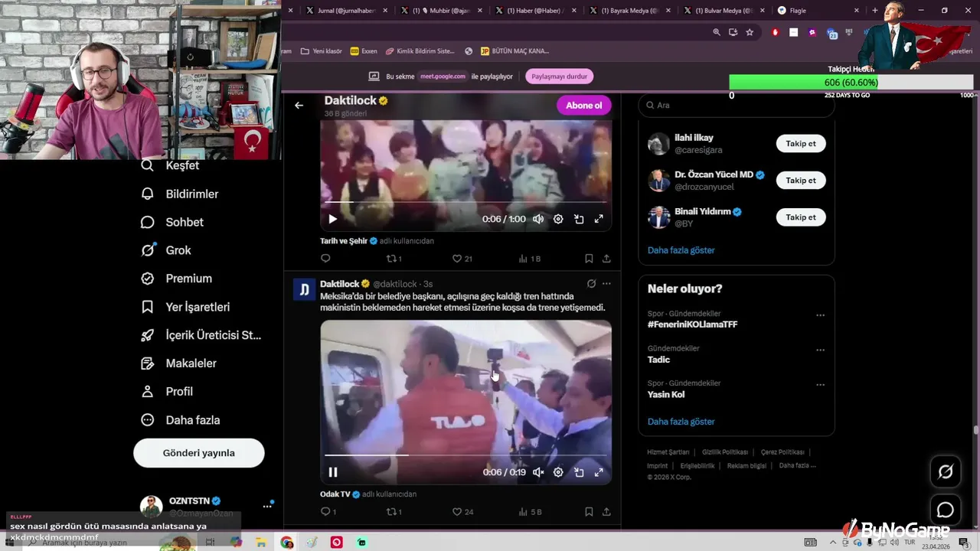Click Paylaşmayı durdur button
This screenshot has width=980, height=551.
560,77
